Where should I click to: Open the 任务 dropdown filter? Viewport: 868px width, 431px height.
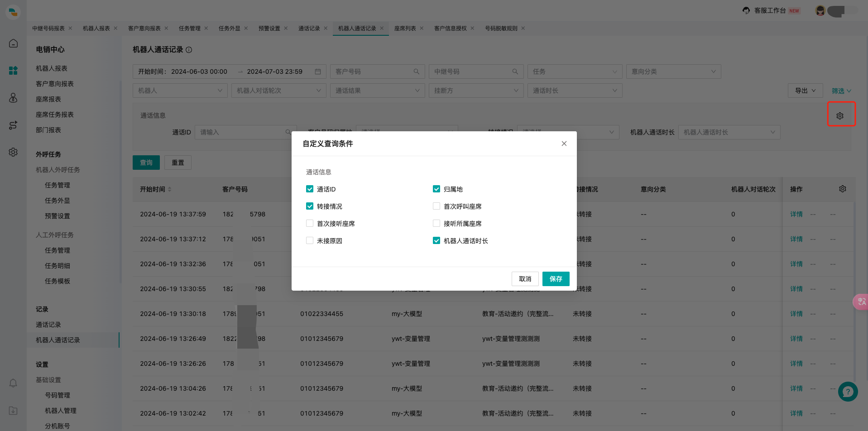click(x=575, y=72)
